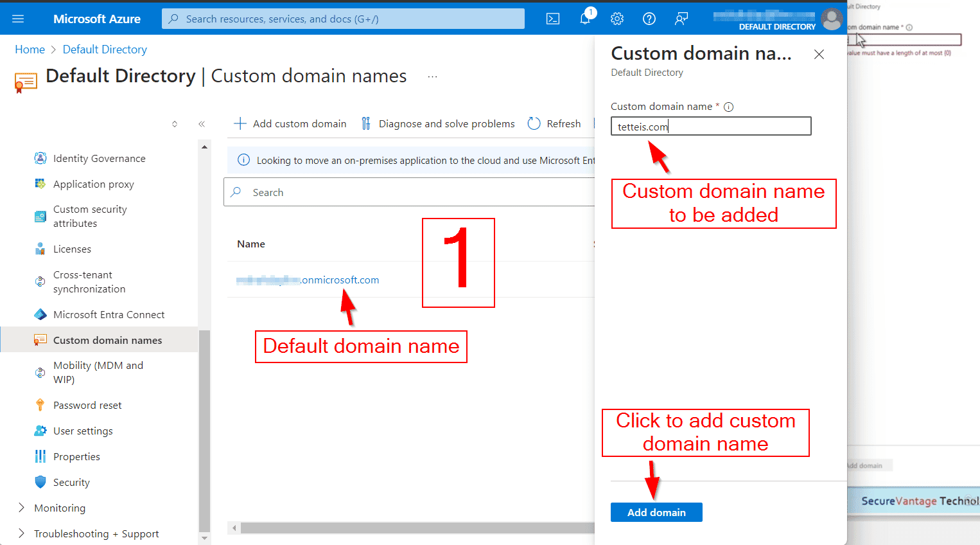Viewport: 980px width, 545px height.
Task: Click the Add domain button
Action: coord(656,512)
